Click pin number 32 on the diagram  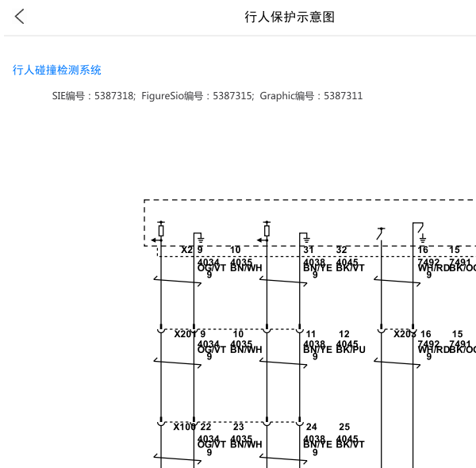[x=341, y=250]
